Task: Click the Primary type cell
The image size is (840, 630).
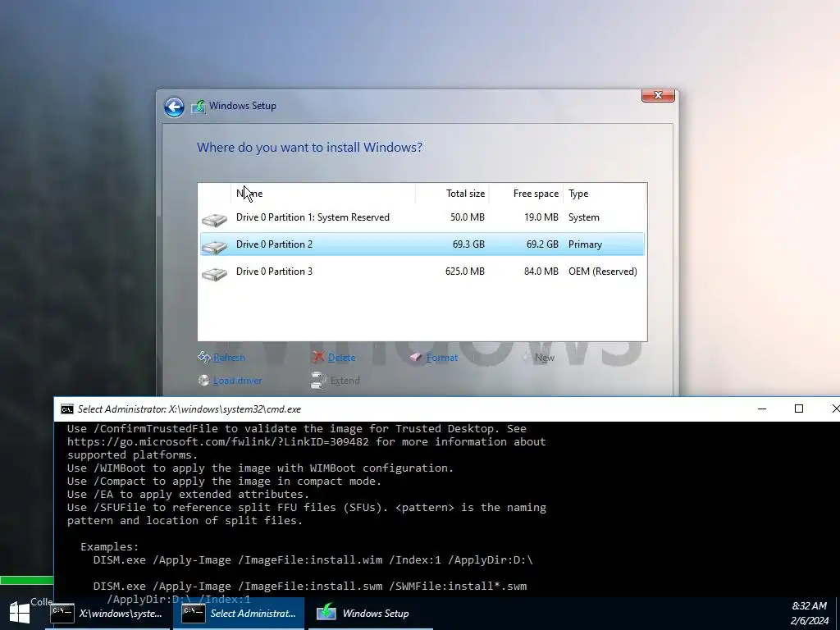Action: point(585,244)
